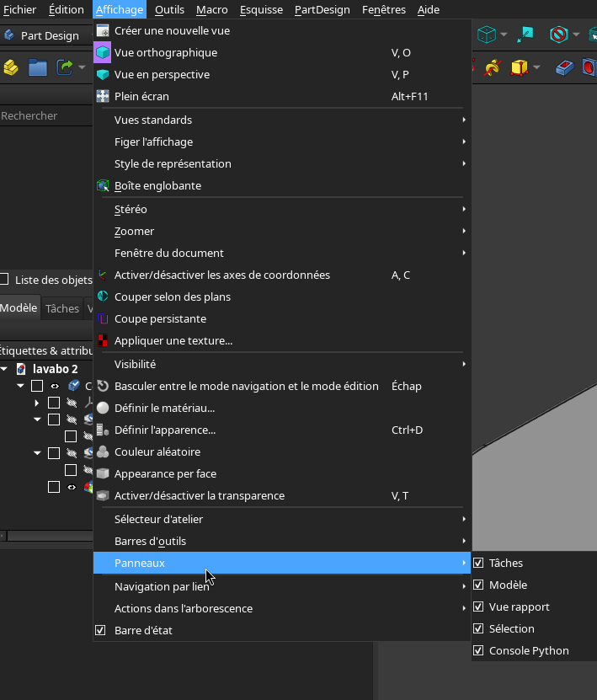
Task: Click the red prohibition circle icon
Action: 558,35
